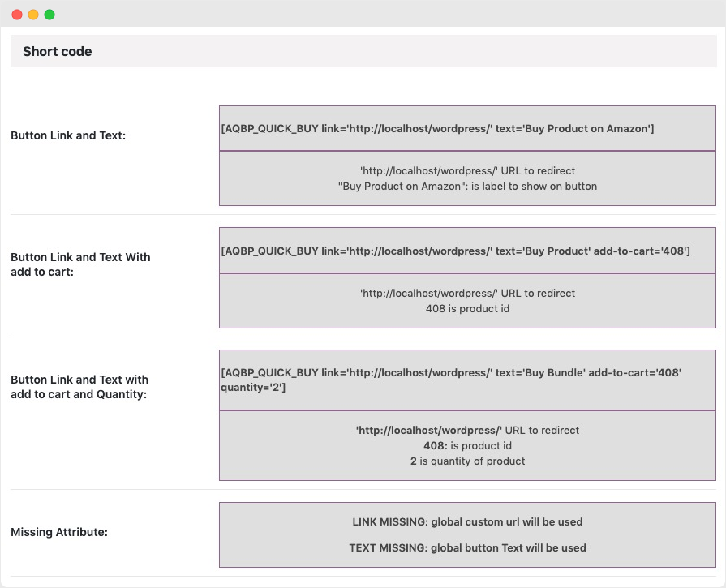Viewport: 726px width, 588px height.
Task: Click the '408 is product id' description
Action: (466, 308)
